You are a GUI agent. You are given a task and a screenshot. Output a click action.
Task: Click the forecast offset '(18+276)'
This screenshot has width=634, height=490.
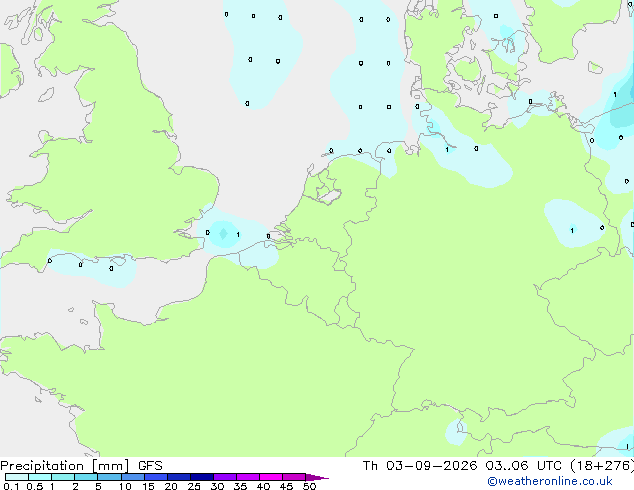coord(602,466)
